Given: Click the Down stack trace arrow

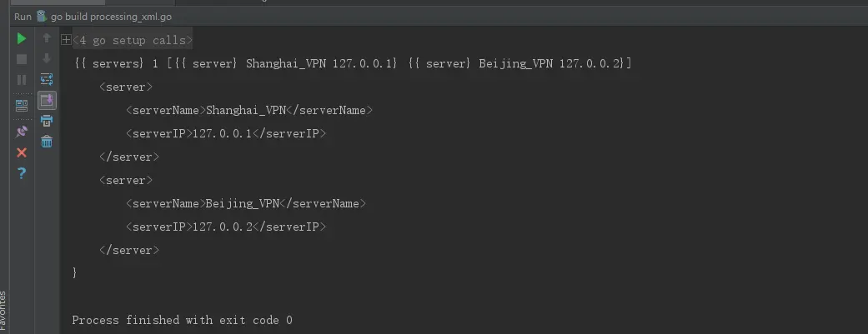Looking at the screenshot, I should point(47,59).
